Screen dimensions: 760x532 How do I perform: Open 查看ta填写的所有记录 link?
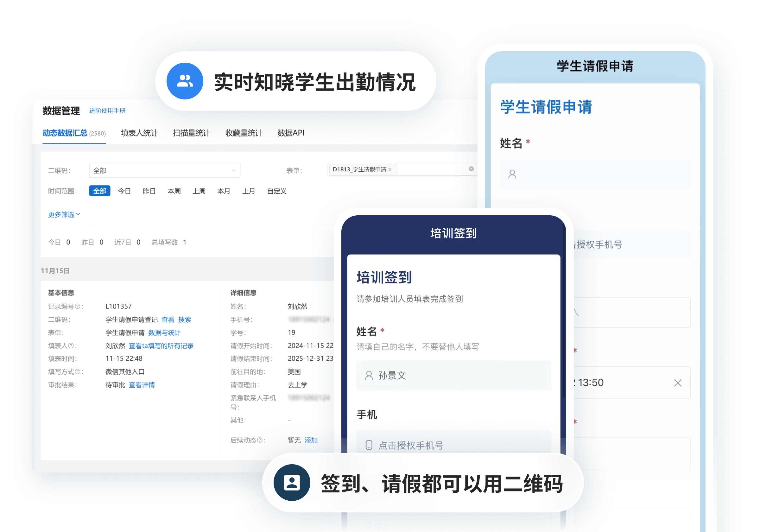click(161, 345)
